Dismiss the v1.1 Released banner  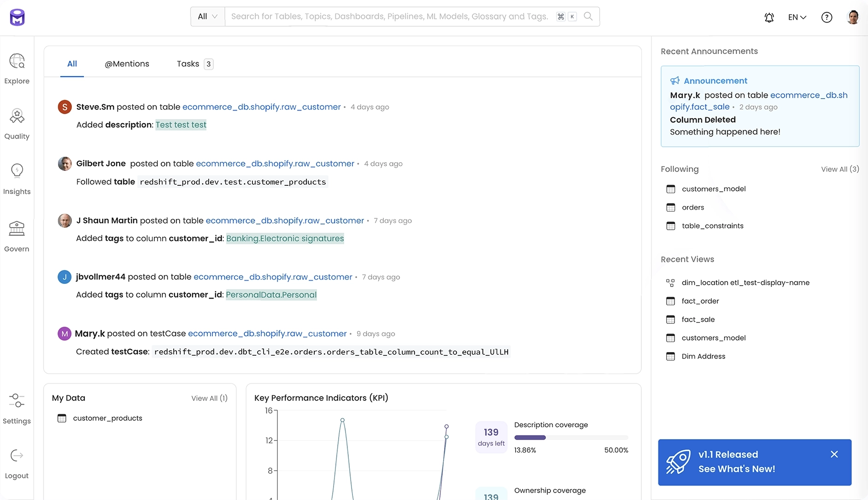834,454
